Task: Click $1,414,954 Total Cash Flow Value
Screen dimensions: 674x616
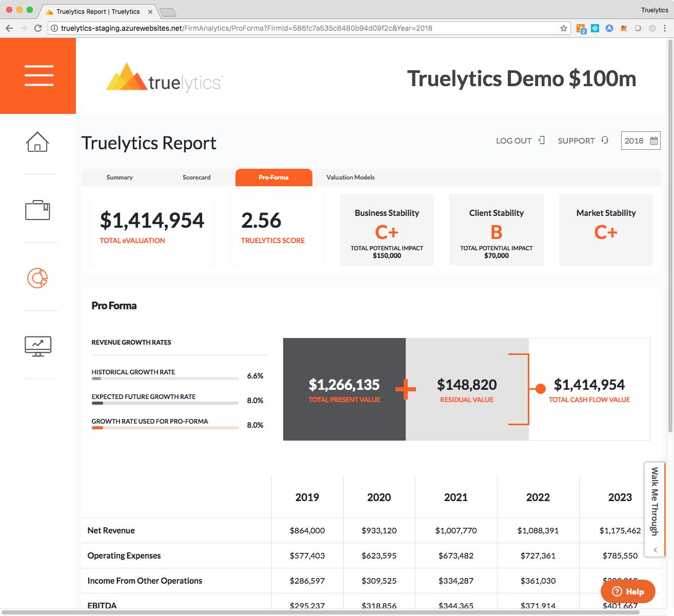Action: 589,385
